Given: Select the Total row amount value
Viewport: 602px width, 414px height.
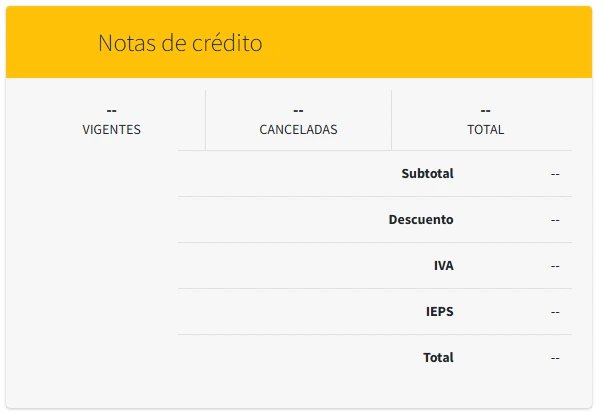Looking at the screenshot, I should (x=554, y=358).
